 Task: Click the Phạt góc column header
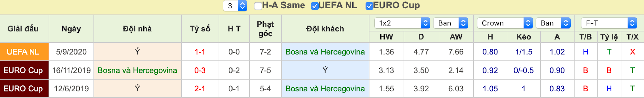265,29
